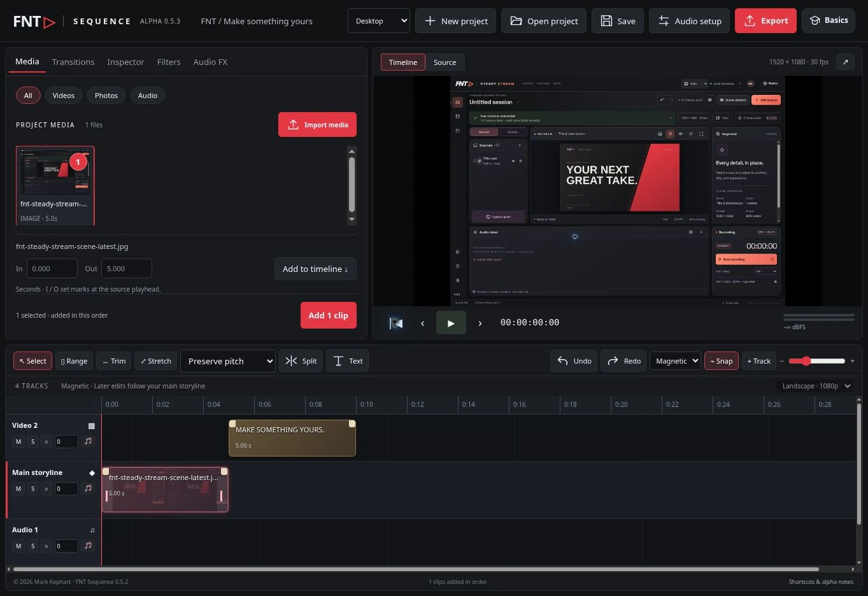This screenshot has width=868, height=596.
Task: Jump playhead to start of timeline
Action: coord(395,323)
